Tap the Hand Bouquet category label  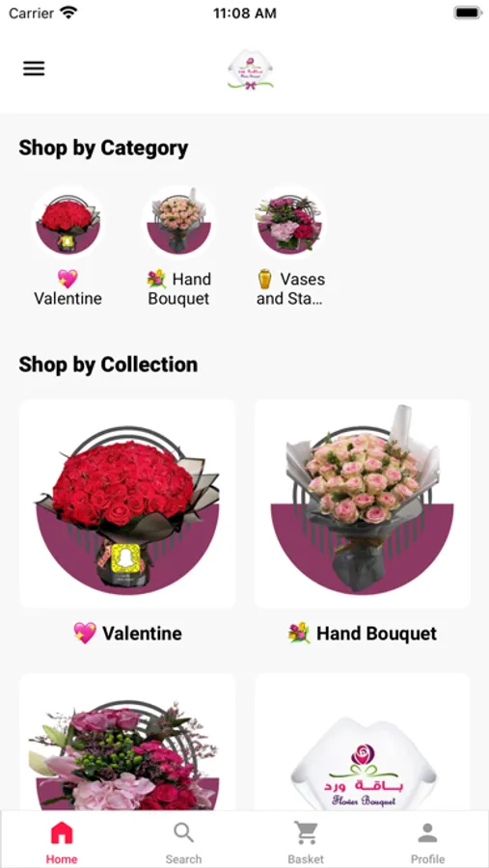[178, 288]
